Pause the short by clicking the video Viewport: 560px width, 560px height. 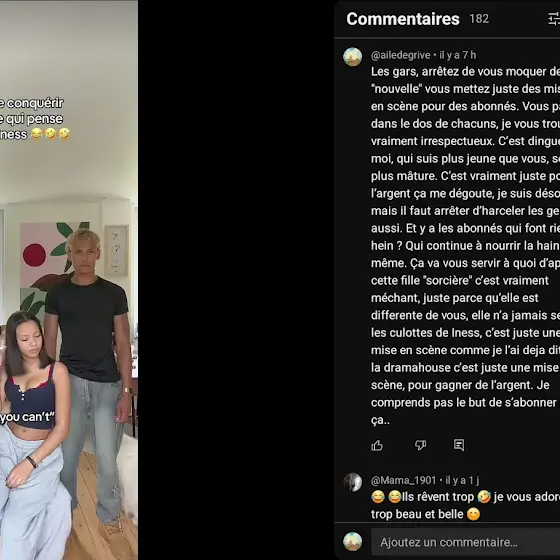[x=69, y=280]
